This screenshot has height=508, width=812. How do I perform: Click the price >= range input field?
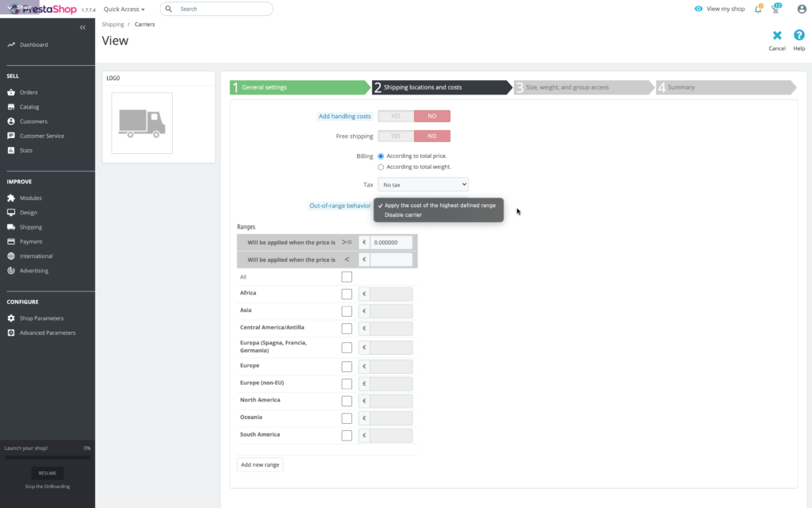pos(391,242)
